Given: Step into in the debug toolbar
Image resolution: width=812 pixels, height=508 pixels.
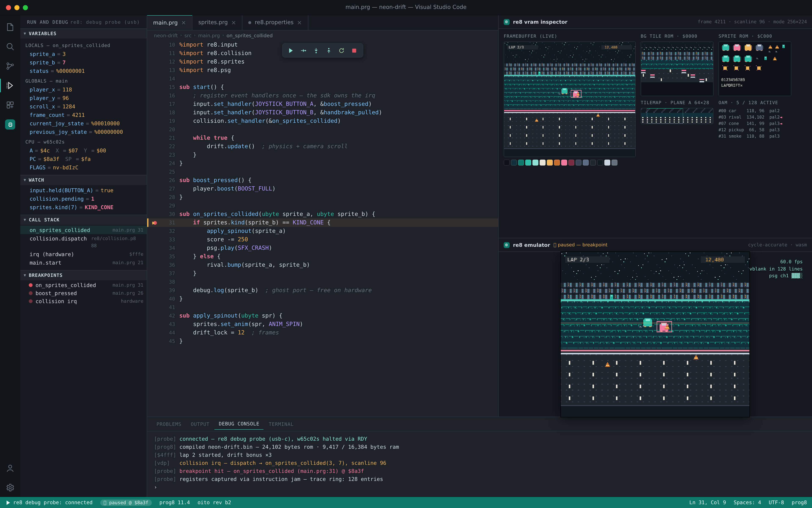Looking at the screenshot, I should point(316,51).
